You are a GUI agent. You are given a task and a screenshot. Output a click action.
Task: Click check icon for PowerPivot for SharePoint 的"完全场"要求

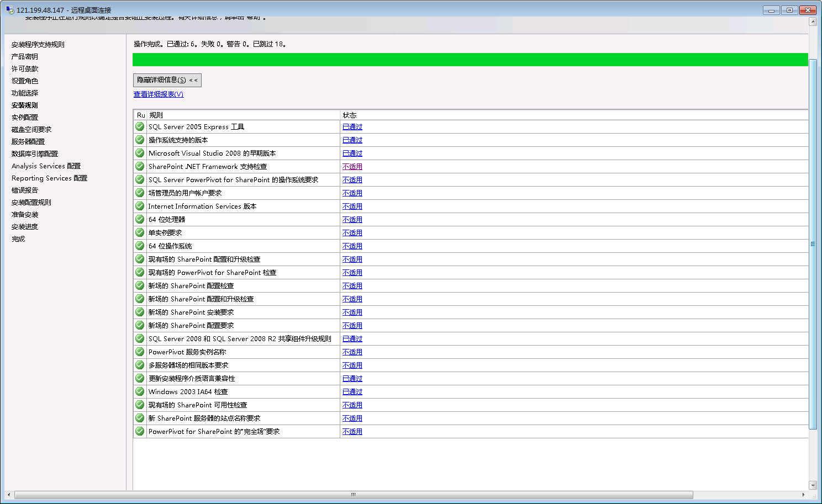[140, 431]
